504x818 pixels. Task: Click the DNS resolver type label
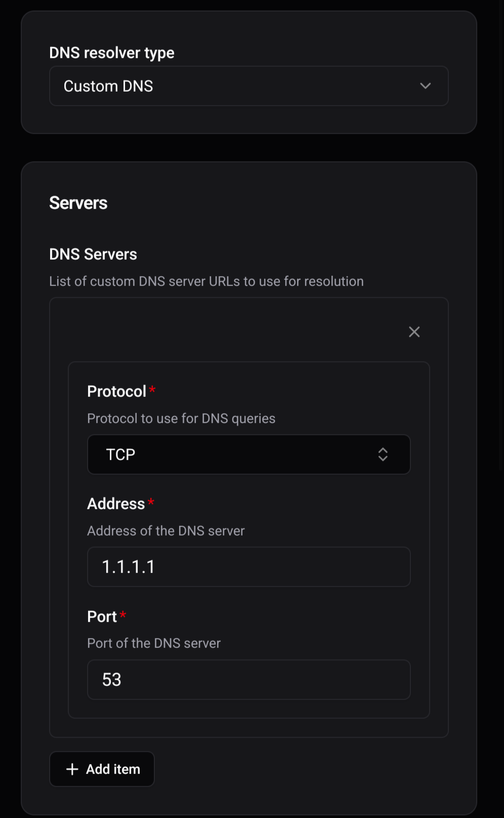pos(112,53)
